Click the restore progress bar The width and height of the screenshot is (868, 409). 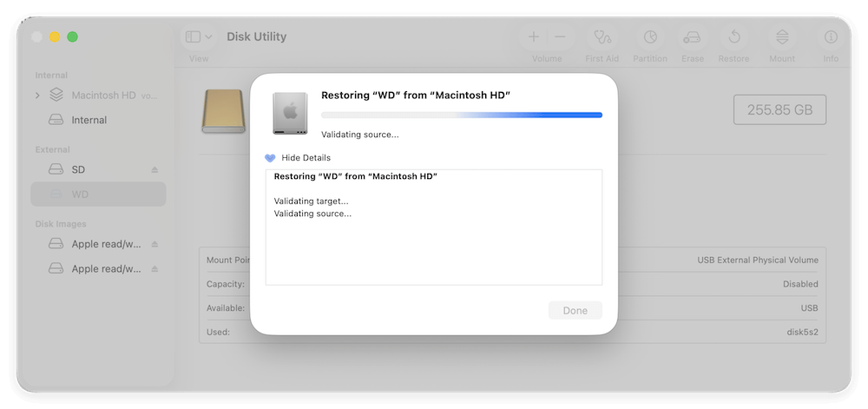pos(461,115)
